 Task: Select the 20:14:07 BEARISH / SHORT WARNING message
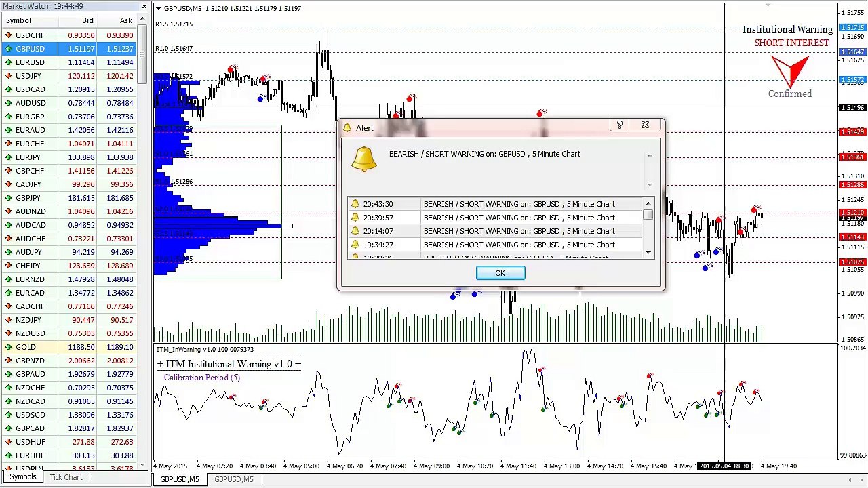pos(519,231)
